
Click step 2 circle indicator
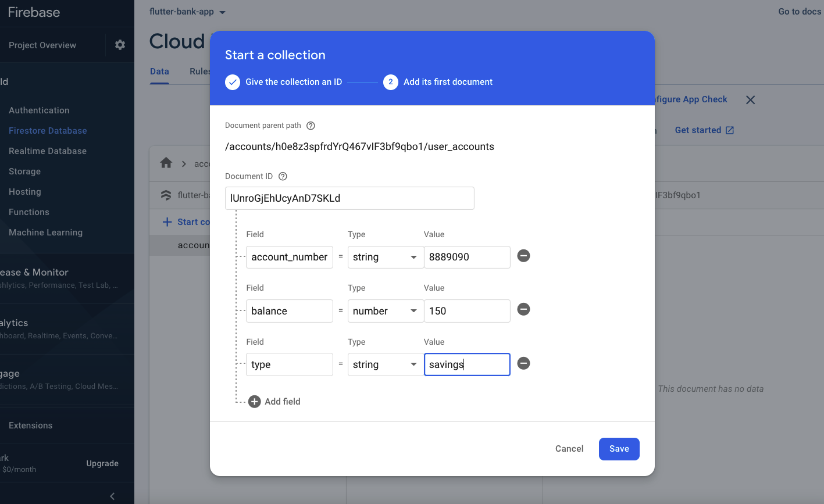pyautogui.click(x=390, y=82)
